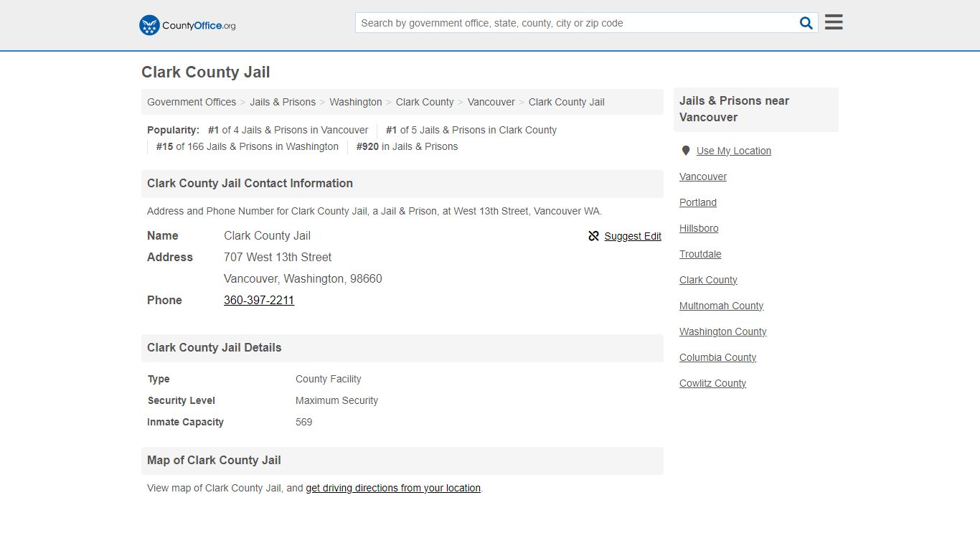This screenshot has width=980, height=551.
Task: Open Portland in sidebar list
Action: [698, 202]
